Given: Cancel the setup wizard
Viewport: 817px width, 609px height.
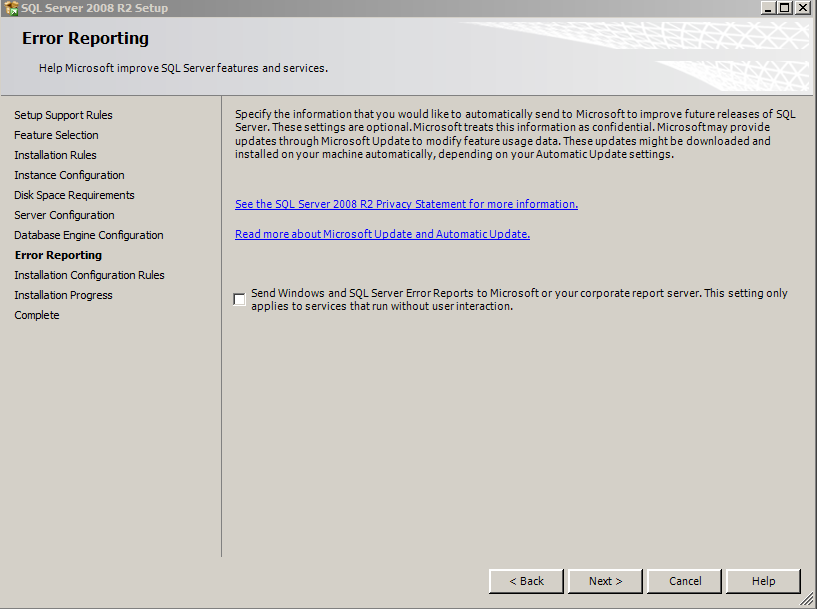Looking at the screenshot, I should tap(685, 581).
